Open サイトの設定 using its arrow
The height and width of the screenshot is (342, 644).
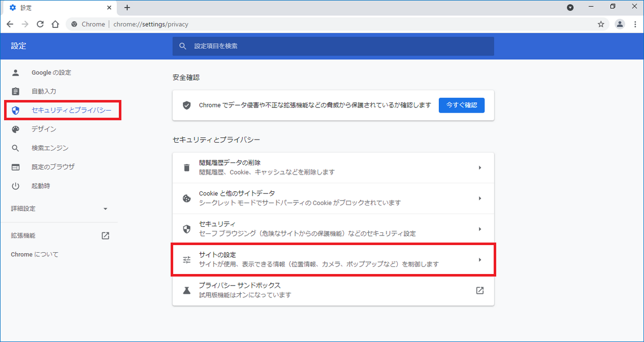click(480, 260)
